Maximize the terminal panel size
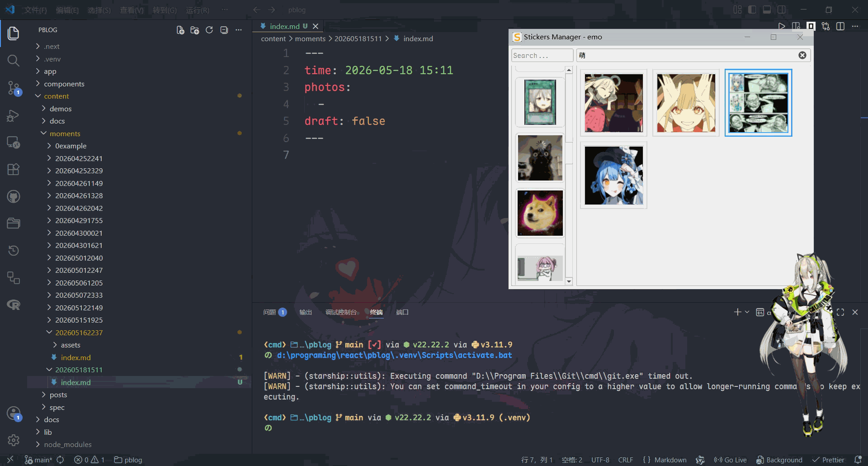 pyautogui.click(x=840, y=312)
